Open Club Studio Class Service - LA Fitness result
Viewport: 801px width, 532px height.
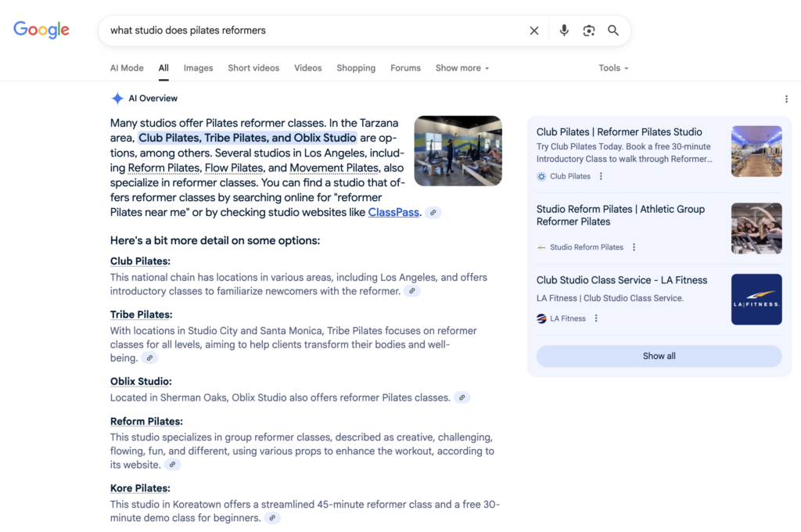622,280
